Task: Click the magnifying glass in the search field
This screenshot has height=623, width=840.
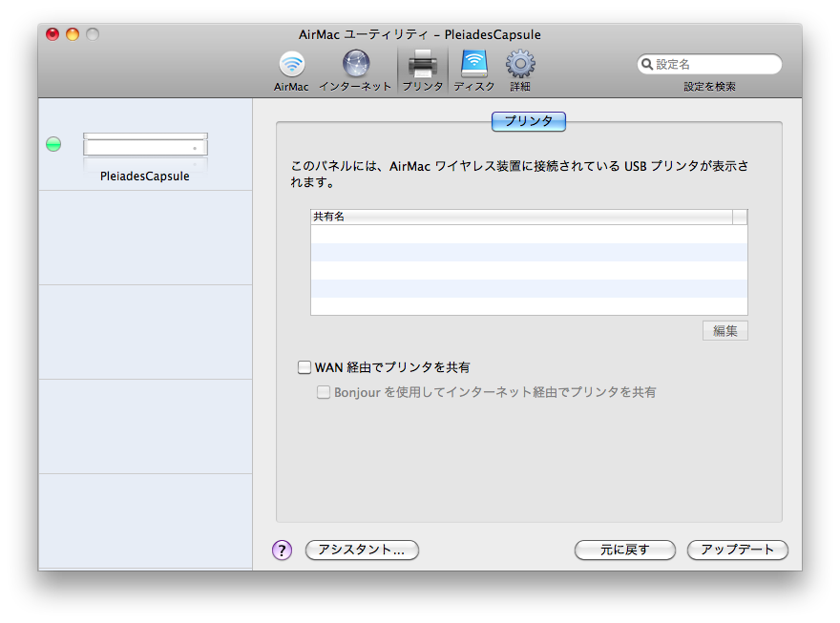Action: click(647, 64)
